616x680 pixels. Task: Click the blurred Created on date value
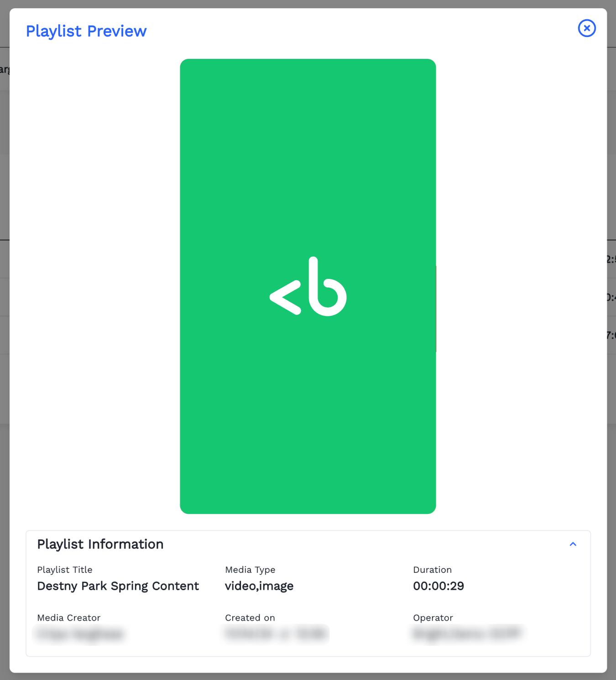coord(276,633)
